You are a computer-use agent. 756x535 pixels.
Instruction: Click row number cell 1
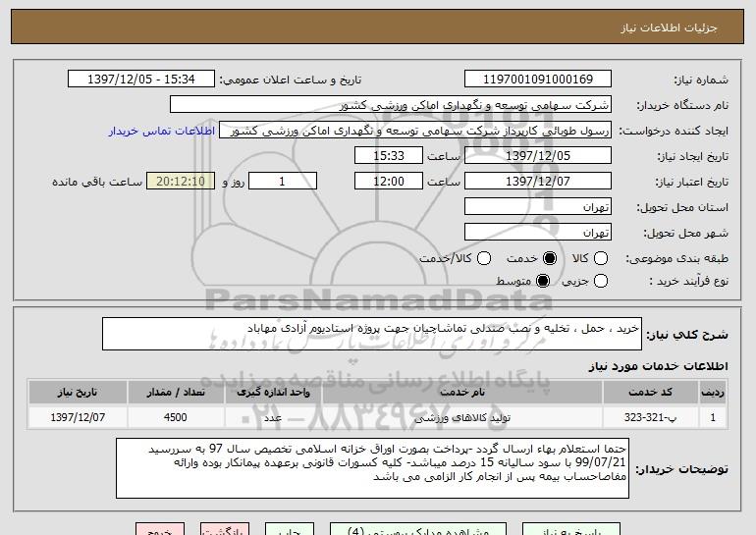(713, 417)
